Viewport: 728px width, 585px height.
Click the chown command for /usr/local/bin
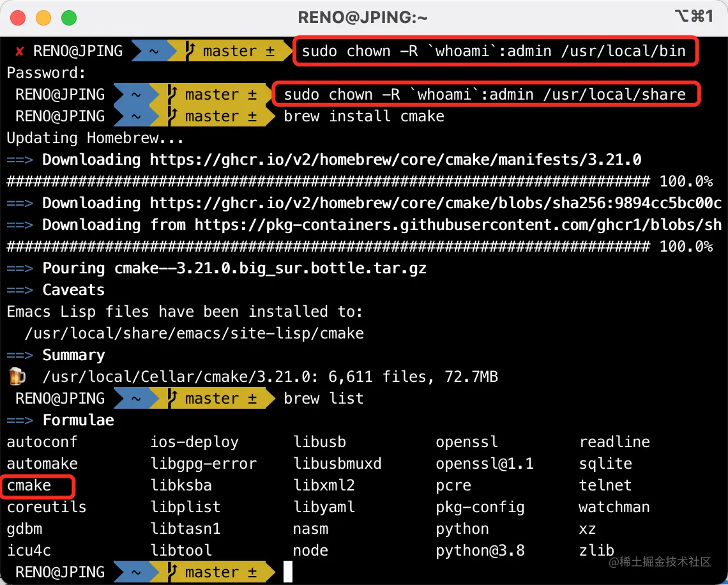pos(494,50)
